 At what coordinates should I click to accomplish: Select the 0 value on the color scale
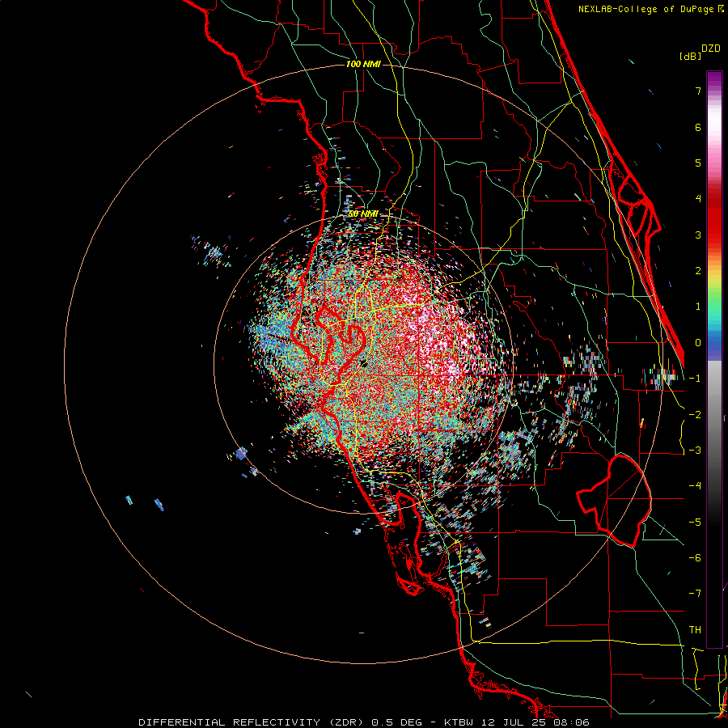click(x=698, y=343)
